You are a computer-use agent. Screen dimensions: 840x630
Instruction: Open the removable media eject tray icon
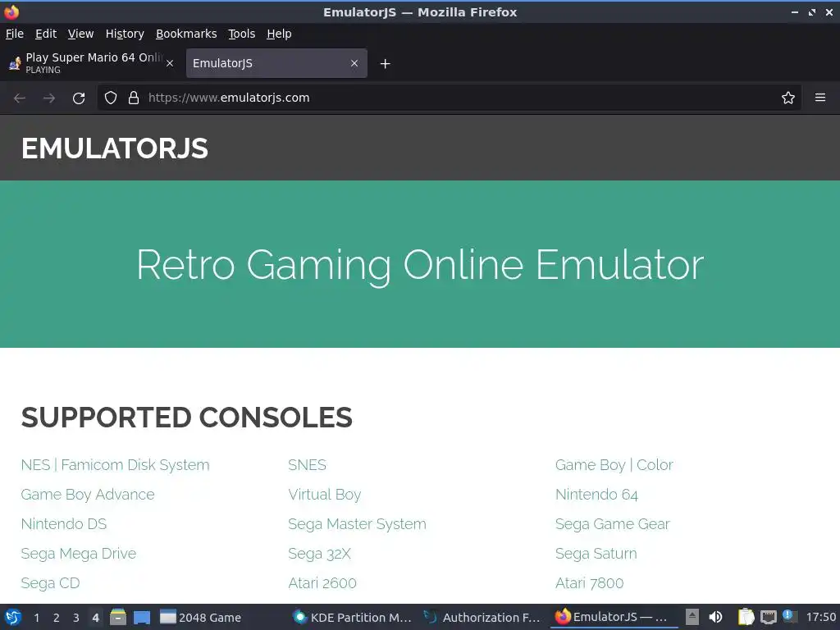[692, 617]
